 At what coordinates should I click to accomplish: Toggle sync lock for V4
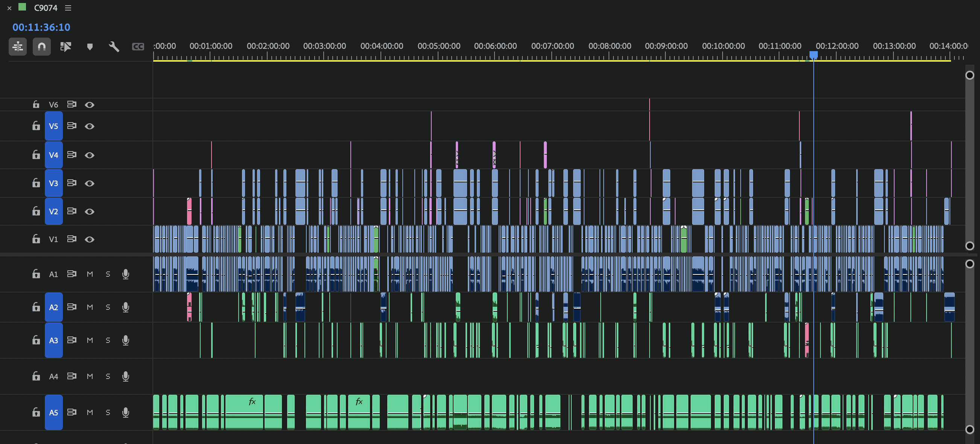tap(72, 155)
